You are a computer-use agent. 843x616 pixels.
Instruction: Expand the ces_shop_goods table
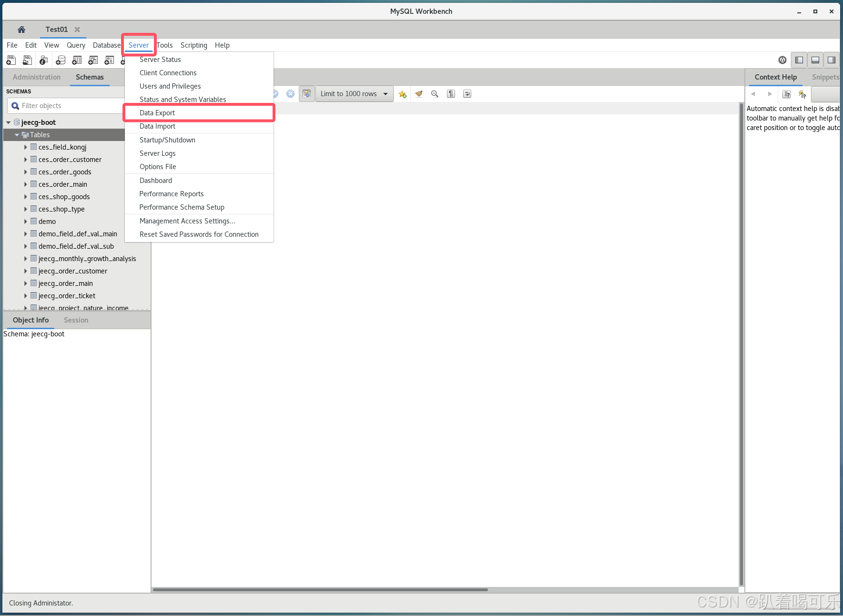pyautogui.click(x=25, y=197)
